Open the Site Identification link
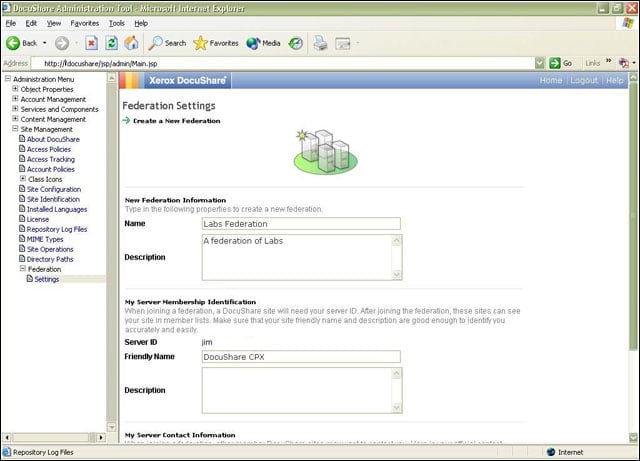 tap(53, 199)
